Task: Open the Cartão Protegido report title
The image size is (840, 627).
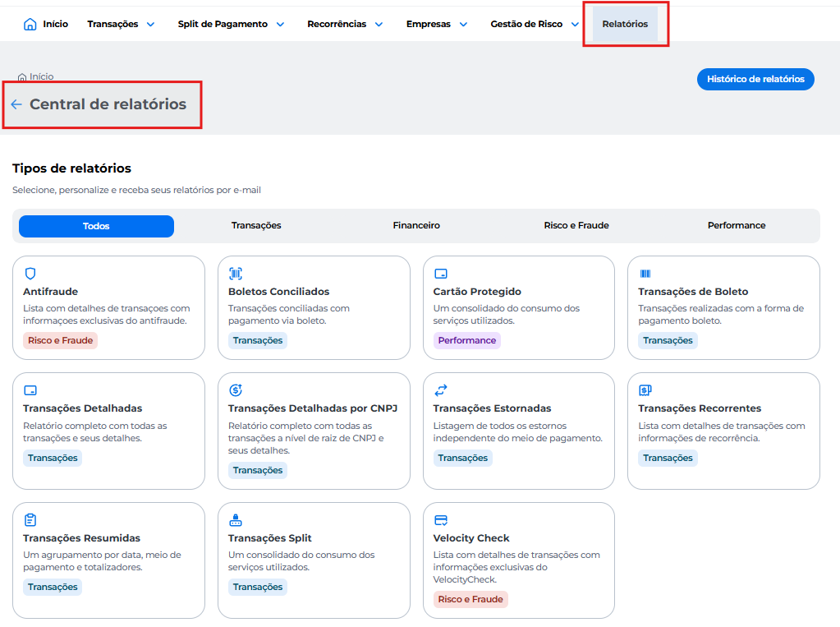Action: click(x=477, y=291)
